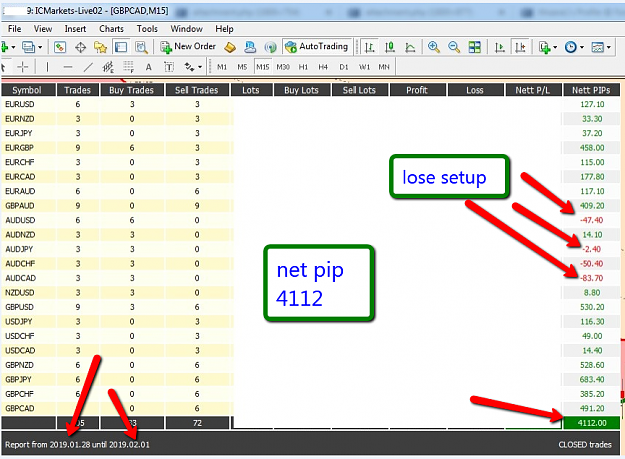Draw a trendline
Image resolution: width=625 pixels, height=459 pixels.
[x=88, y=67]
